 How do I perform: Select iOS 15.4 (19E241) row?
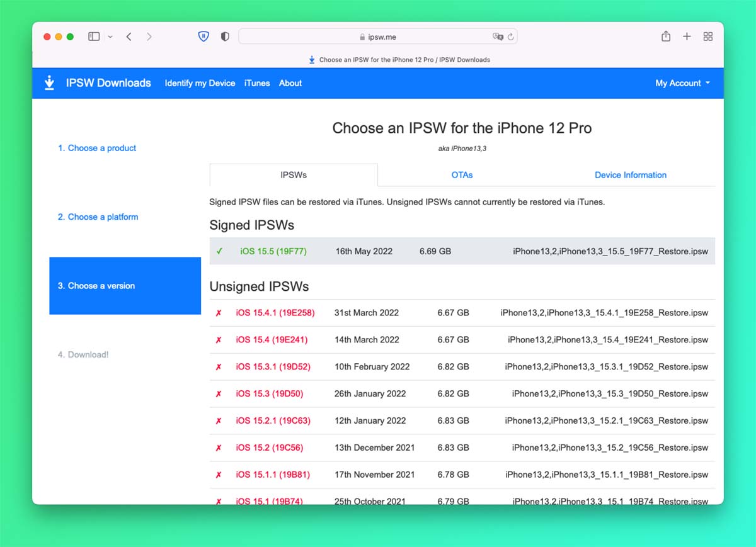click(462, 340)
